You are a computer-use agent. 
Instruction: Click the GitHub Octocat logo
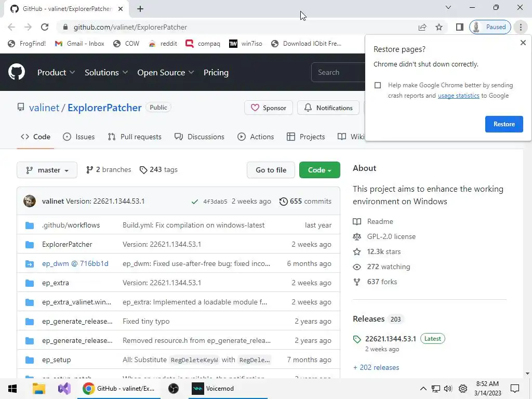[x=17, y=72]
